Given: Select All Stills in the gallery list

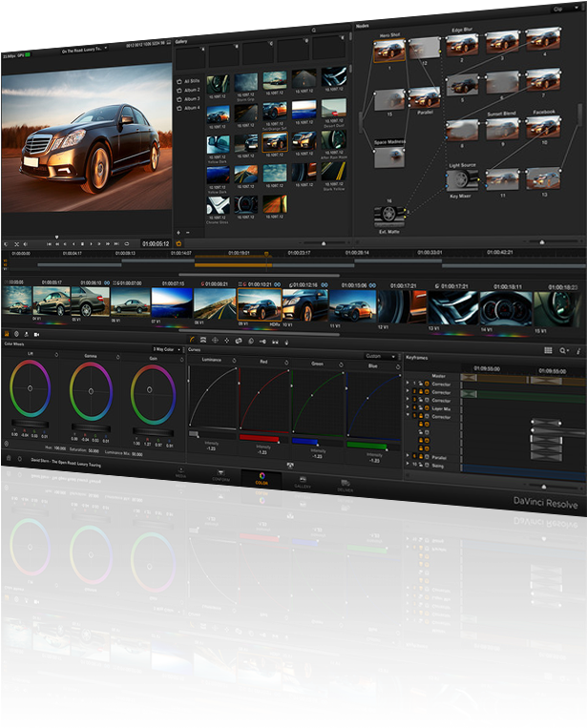Looking at the screenshot, I should [193, 83].
